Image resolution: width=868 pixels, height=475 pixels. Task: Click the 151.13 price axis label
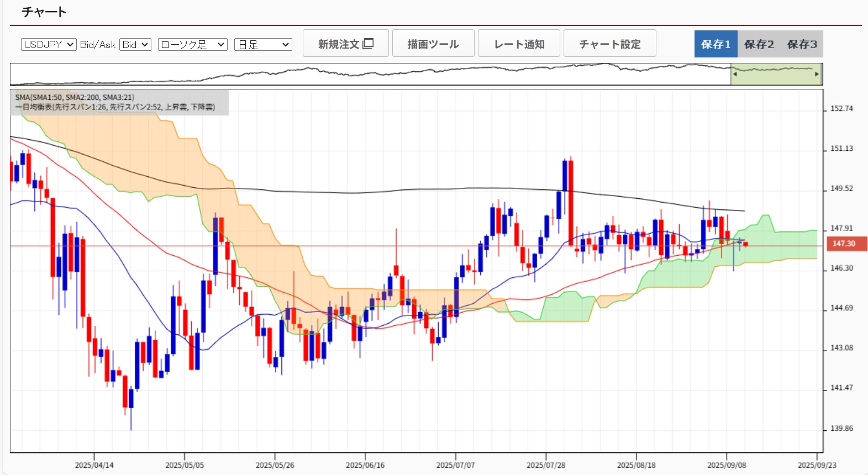tap(841, 149)
